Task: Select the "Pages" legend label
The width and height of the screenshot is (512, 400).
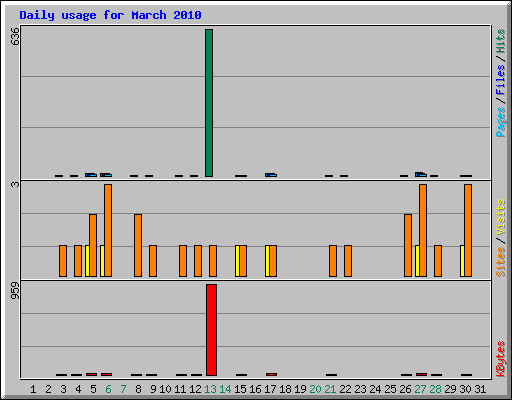Action: coord(500,122)
